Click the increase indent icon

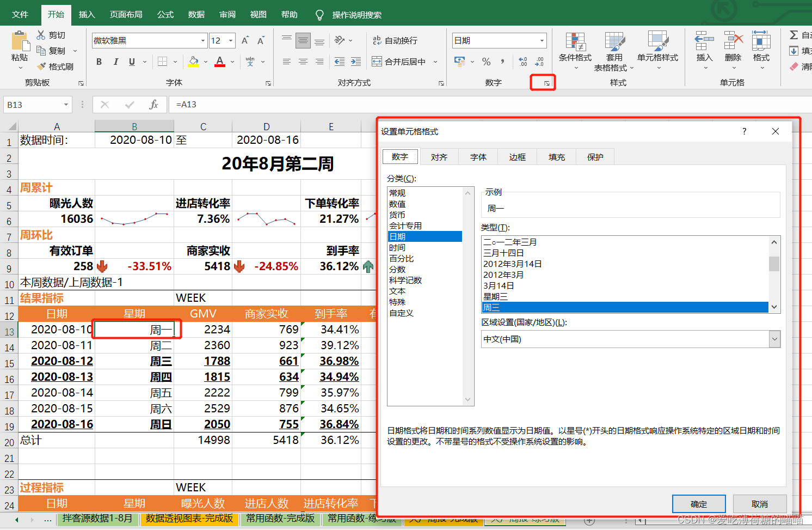(356, 62)
